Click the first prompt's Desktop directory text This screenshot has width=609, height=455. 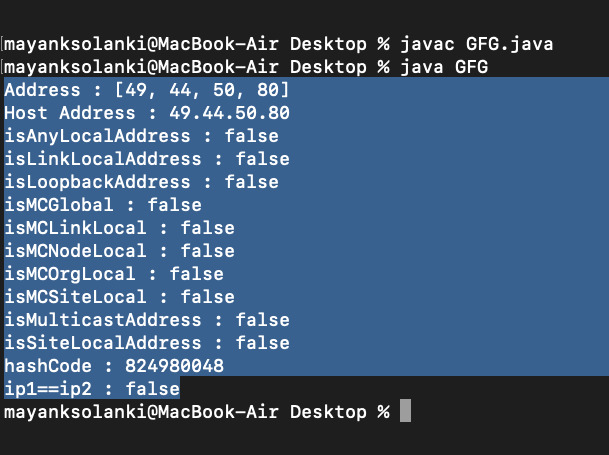click(x=328, y=44)
